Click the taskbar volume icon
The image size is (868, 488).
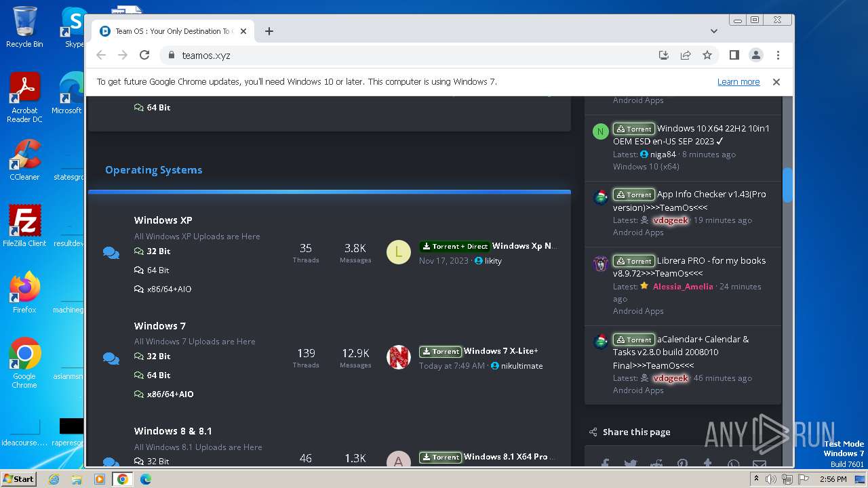coord(771,479)
